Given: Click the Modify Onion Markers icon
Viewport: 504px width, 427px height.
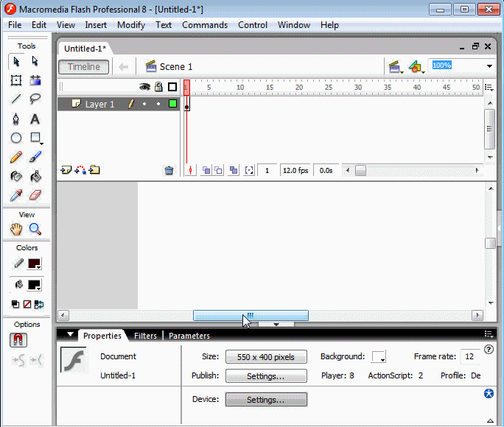Looking at the screenshot, I should 249,170.
